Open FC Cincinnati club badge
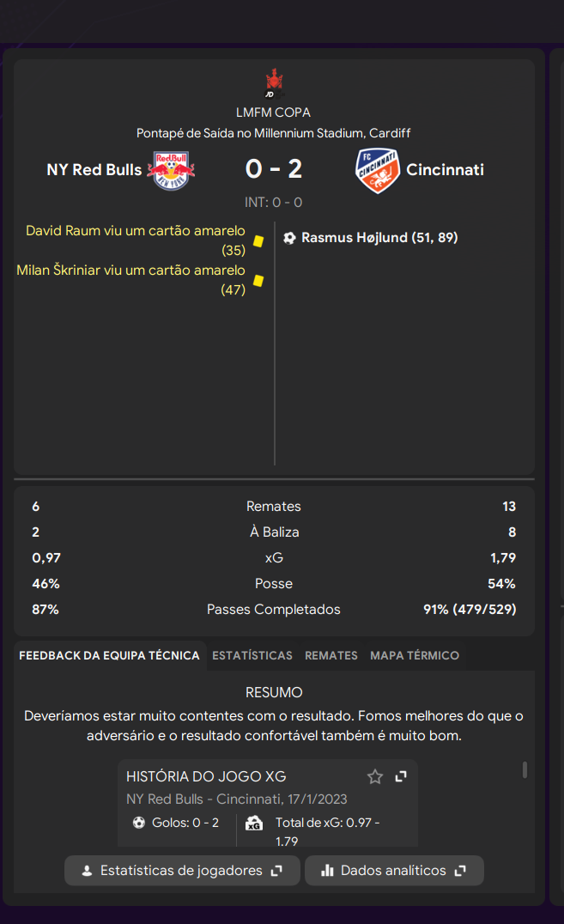The image size is (564, 924). [378, 170]
